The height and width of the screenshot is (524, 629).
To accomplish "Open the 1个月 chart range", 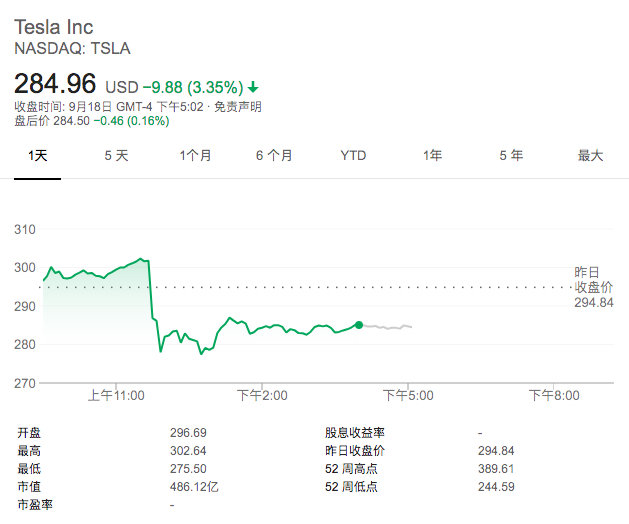I will pyautogui.click(x=195, y=156).
